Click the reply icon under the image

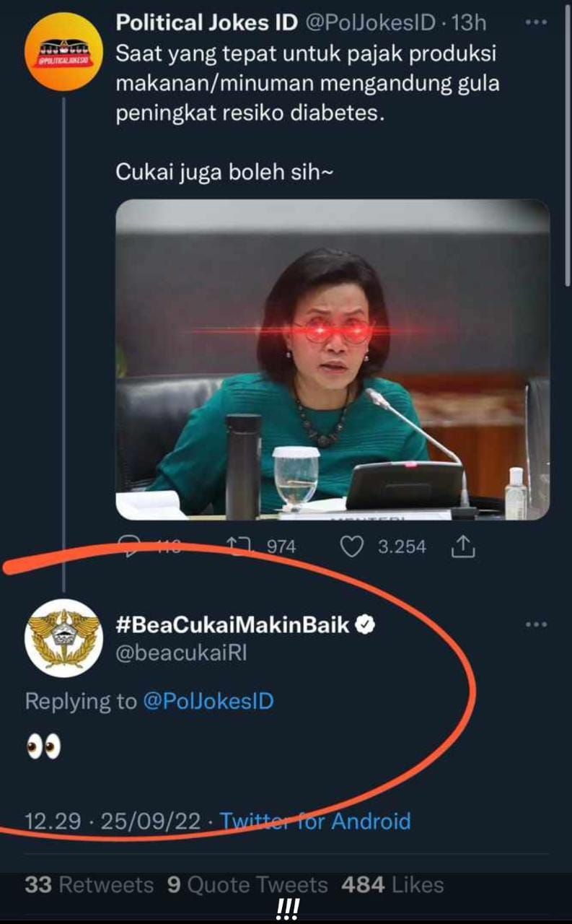[130, 546]
